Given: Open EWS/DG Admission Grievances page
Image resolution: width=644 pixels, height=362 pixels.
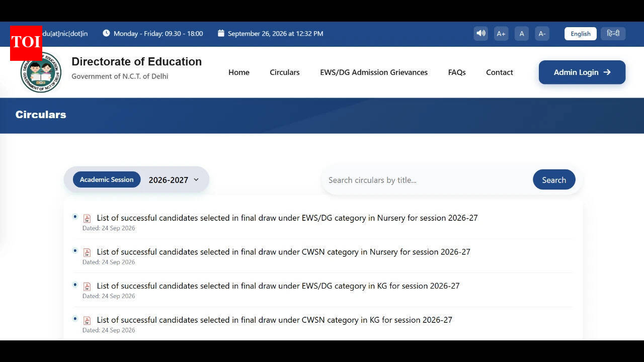Looking at the screenshot, I should (374, 72).
